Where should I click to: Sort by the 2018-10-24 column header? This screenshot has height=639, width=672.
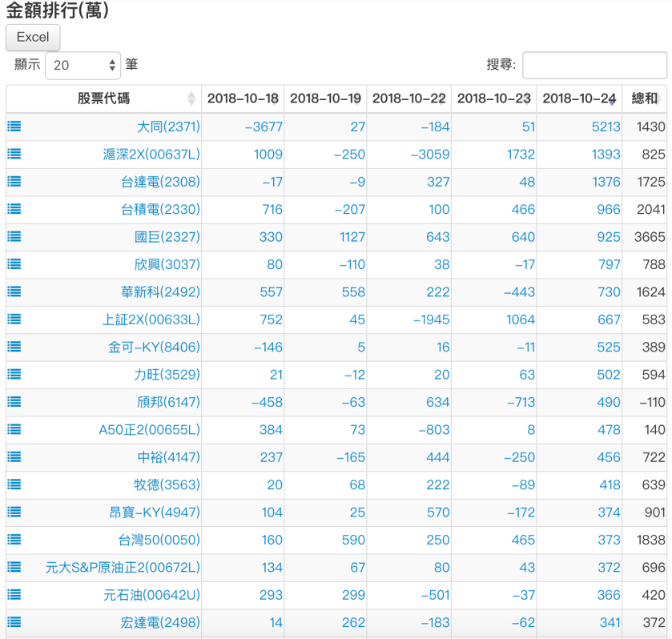tap(579, 98)
